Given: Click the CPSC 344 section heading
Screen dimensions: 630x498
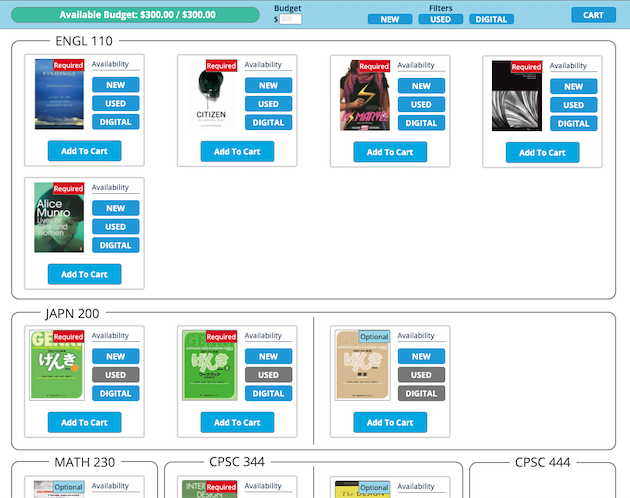Looking at the screenshot, I should [x=237, y=462].
